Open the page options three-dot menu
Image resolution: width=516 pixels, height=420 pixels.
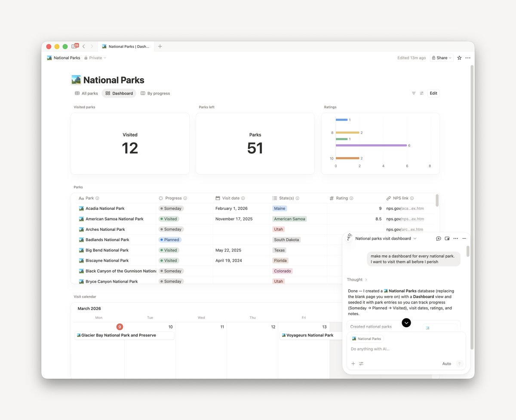[x=468, y=58]
